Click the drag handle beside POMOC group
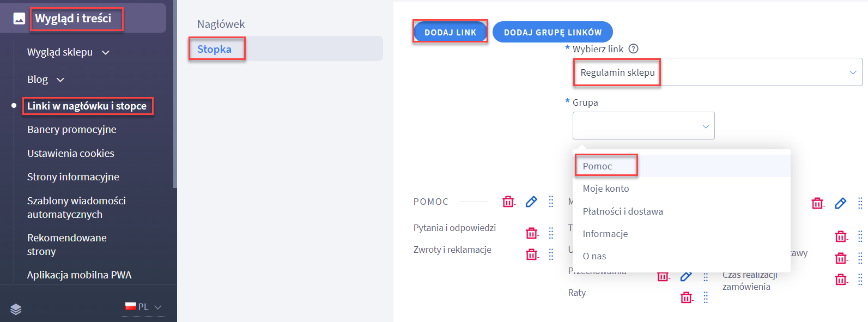 [551, 202]
